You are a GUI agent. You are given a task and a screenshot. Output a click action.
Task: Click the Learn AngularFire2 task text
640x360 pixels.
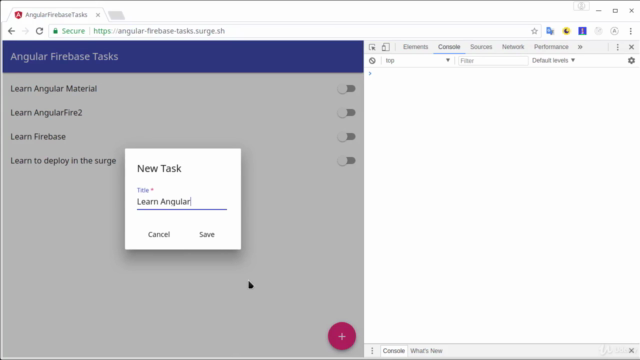point(46,113)
